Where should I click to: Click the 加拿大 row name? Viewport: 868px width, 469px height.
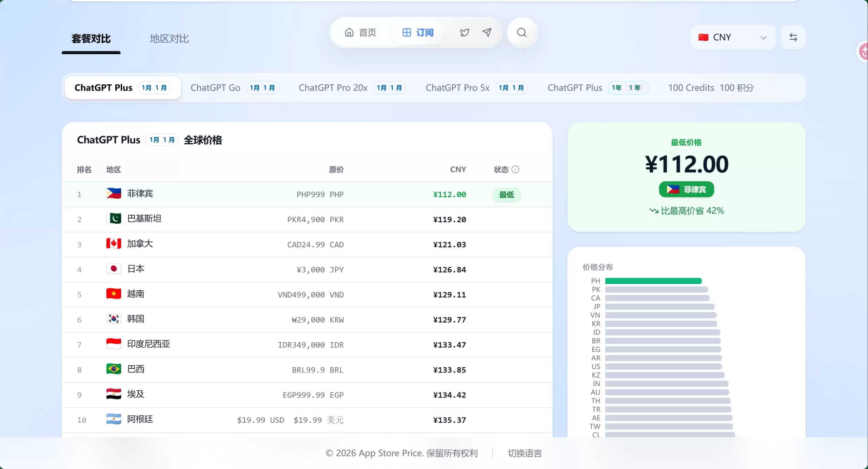tap(140, 244)
